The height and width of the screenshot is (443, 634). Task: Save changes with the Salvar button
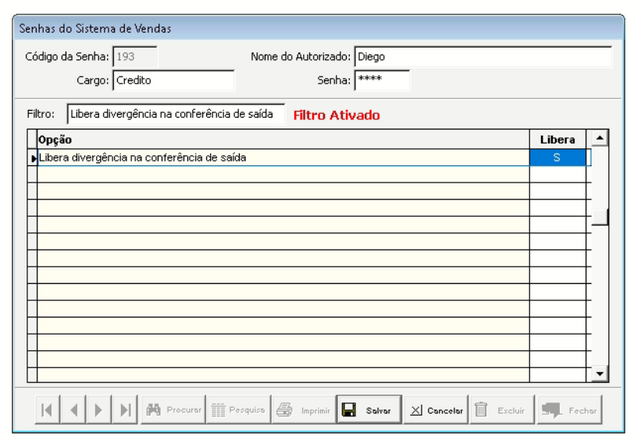[369, 410]
